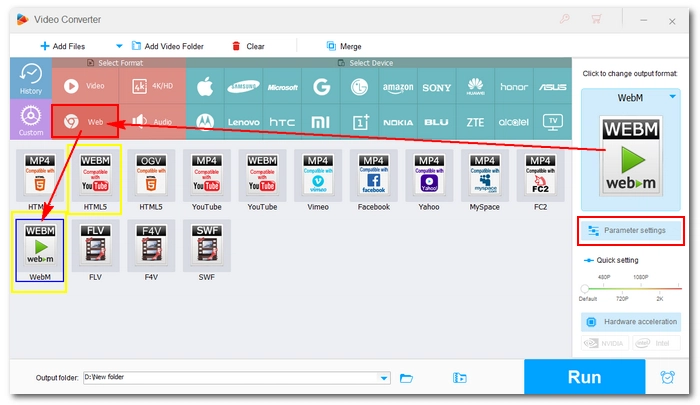The image size is (700, 405).
Task: Select the WEBM HTML5 format preset
Action: coord(95,180)
